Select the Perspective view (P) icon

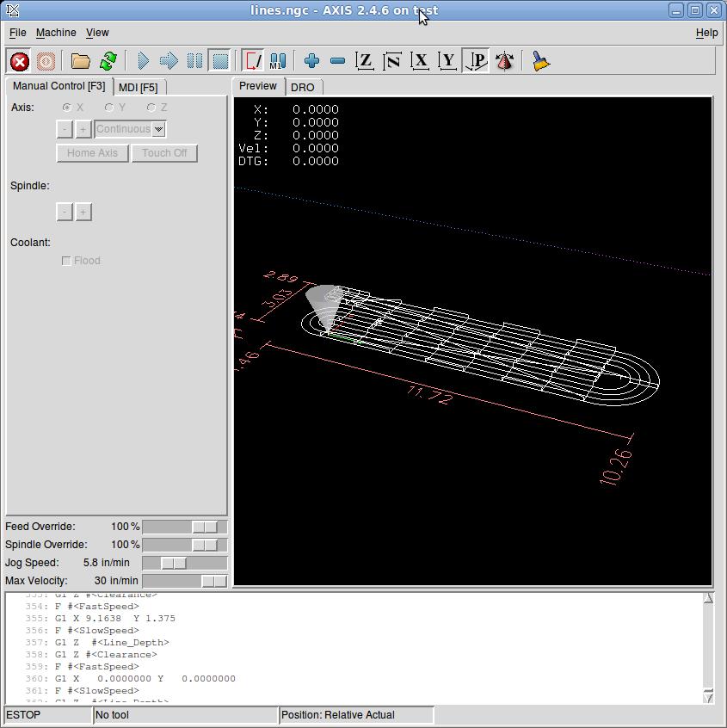477,61
